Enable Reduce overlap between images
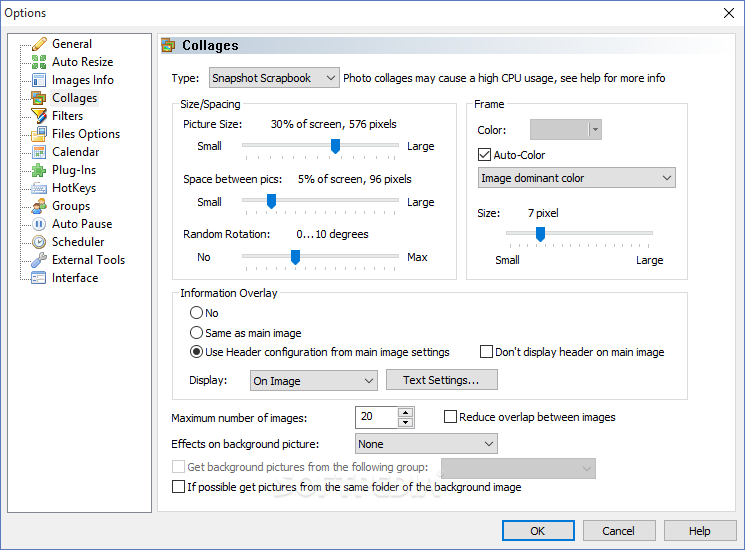The image size is (745, 550). tap(450, 417)
